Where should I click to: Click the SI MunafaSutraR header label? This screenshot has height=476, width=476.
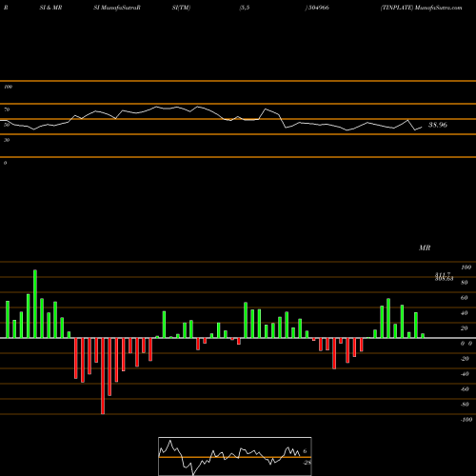coord(117,8)
